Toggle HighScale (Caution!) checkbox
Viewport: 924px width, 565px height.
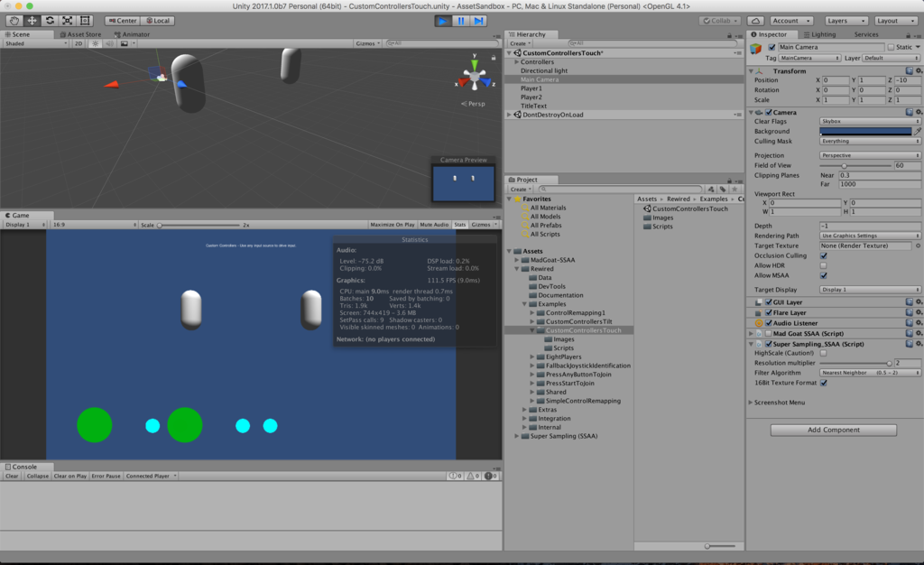[x=823, y=353]
